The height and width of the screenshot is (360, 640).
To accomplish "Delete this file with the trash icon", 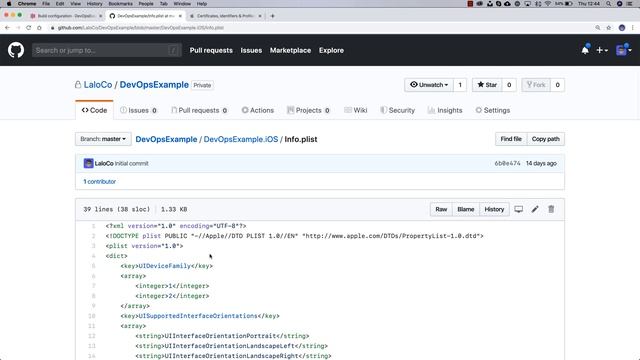I will [x=551, y=209].
